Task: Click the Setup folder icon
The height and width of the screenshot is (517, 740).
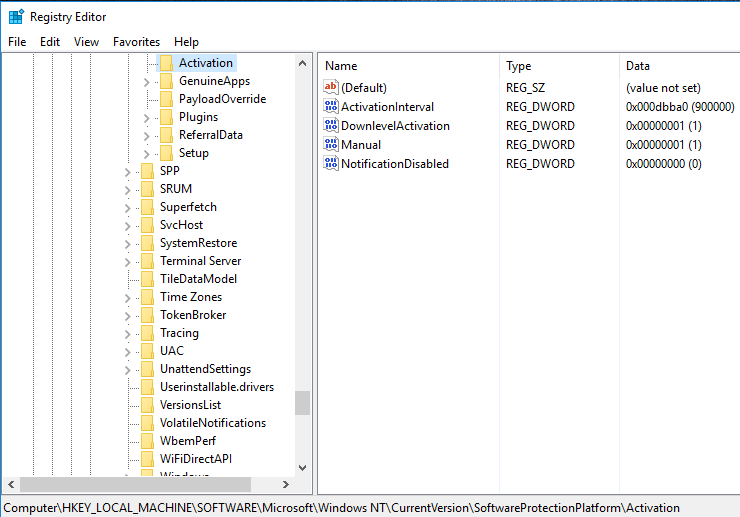Action: [166, 153]
